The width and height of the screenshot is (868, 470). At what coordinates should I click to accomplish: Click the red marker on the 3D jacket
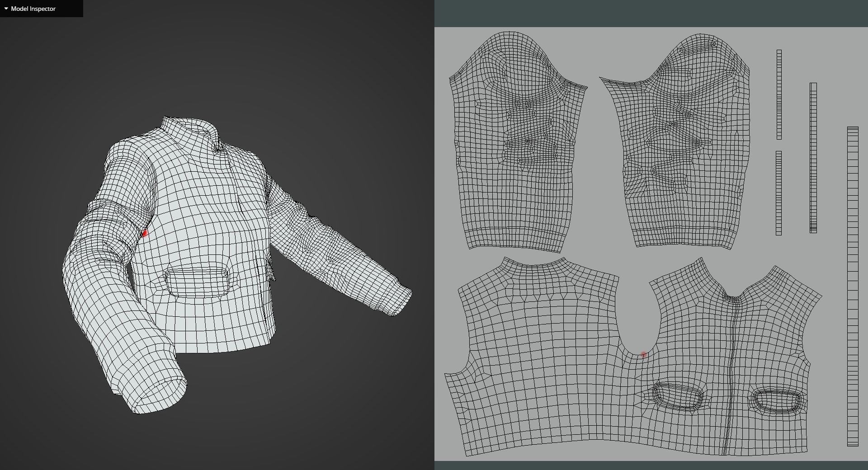[x=145, y=234]
